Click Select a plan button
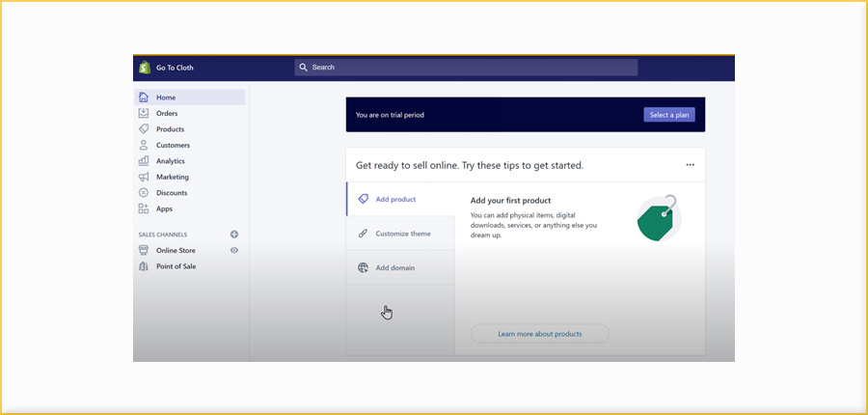 (669, 115)
